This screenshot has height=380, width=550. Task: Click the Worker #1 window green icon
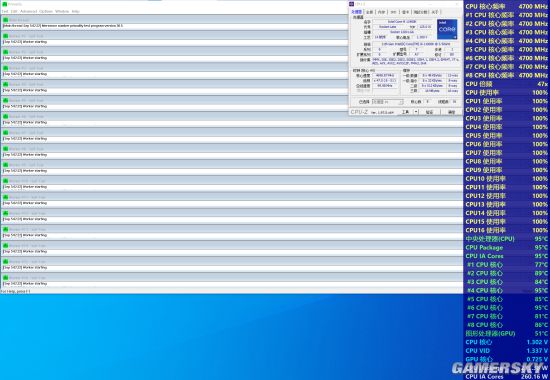(6, 36)
